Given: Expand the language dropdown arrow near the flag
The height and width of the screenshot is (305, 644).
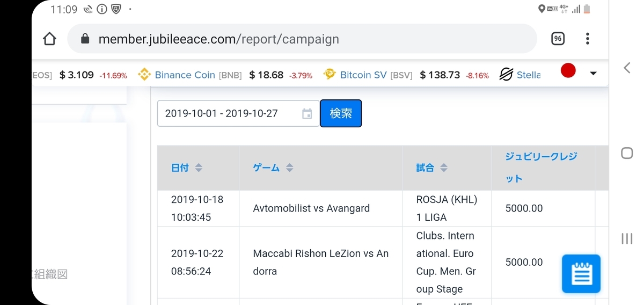Looking at the screenshot, I should click(x=593, y=74).
